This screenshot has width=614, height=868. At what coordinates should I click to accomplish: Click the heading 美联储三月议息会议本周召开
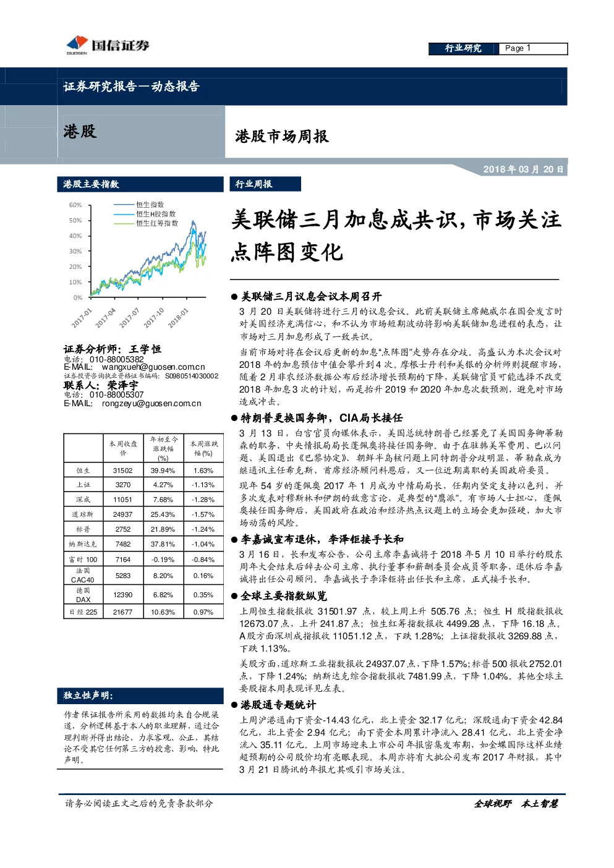pos(311,297)
